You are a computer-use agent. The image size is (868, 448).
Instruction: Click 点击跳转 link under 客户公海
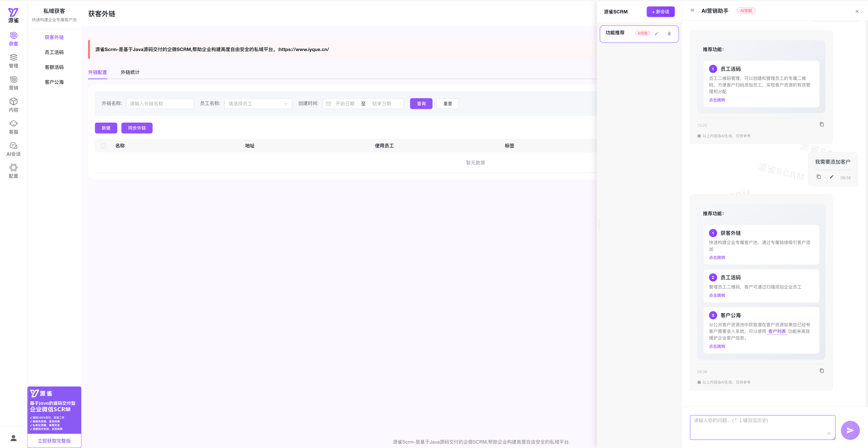click(717, 346)
